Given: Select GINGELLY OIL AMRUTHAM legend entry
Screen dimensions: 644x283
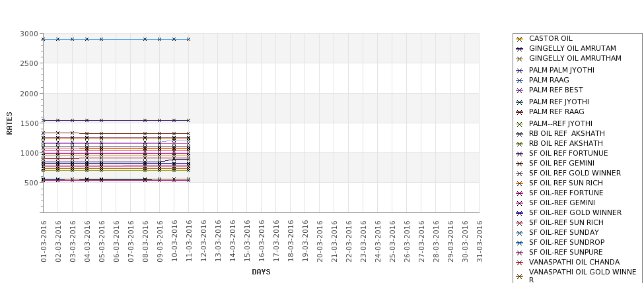Looking at the screenshot, I should click(575, 58).
